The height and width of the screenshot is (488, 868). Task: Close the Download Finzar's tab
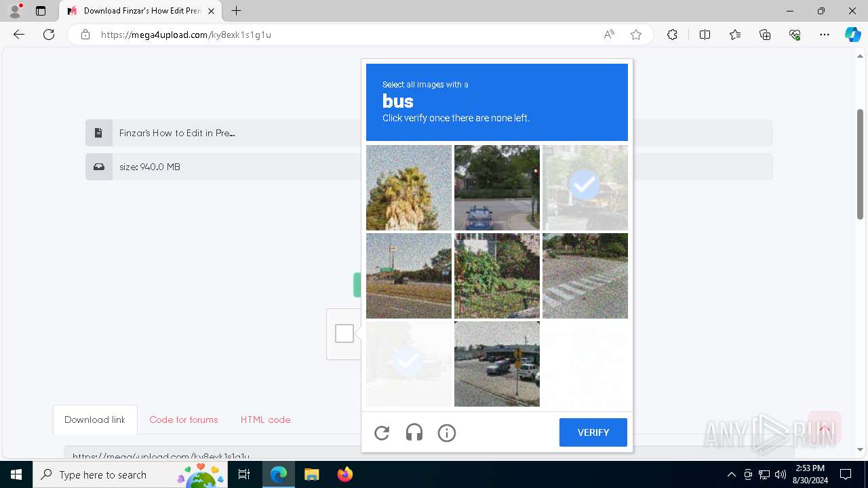point(212,11)
